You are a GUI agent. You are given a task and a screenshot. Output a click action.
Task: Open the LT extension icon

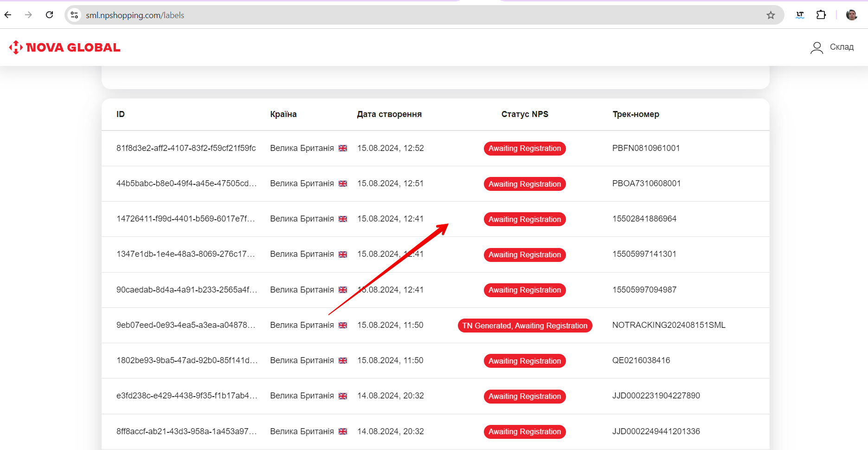click(800, 15)
